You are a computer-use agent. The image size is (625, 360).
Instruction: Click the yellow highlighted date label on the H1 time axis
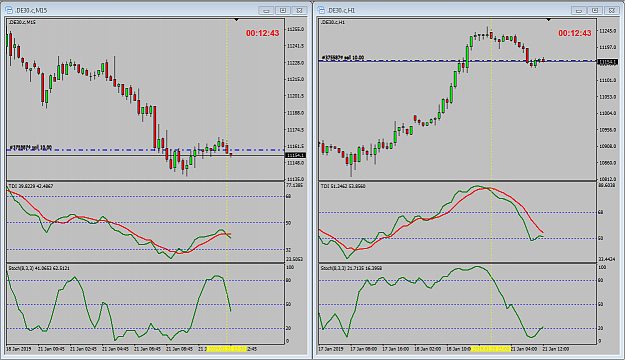(x=491, y=349)
